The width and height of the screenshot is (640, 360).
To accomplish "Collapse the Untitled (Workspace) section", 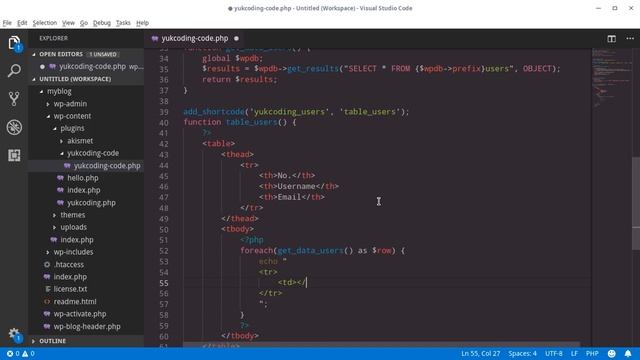I will coord(34,79).
